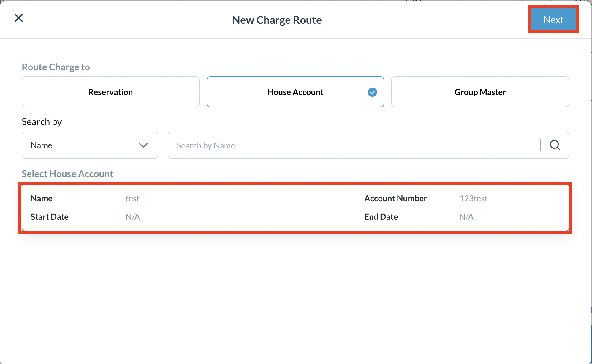Viewport: 592px width, 364px height.
Task: Click the Account Number label
Action: [395, 199]
